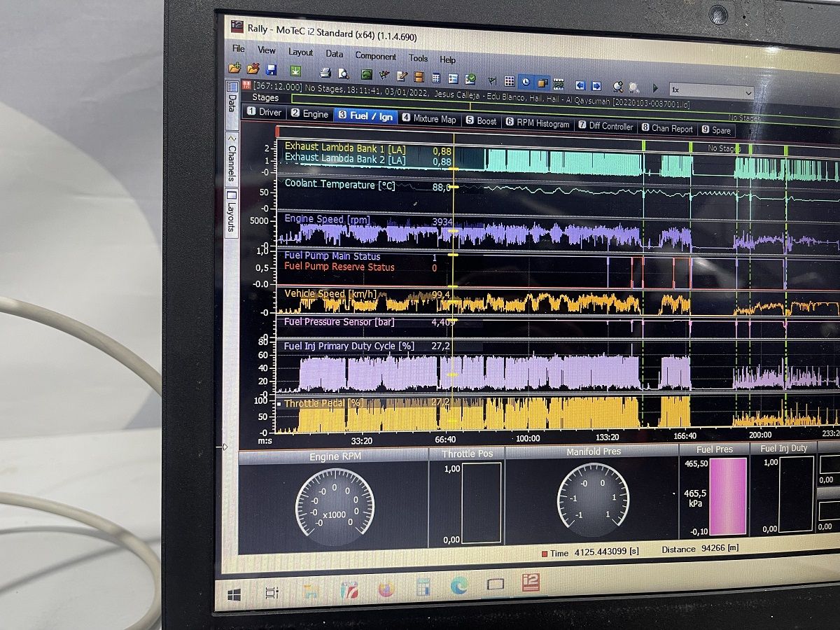Viewport: 840px width, 630px height.
Task: Click the green download data icon
Action: (x=295, y=71)
